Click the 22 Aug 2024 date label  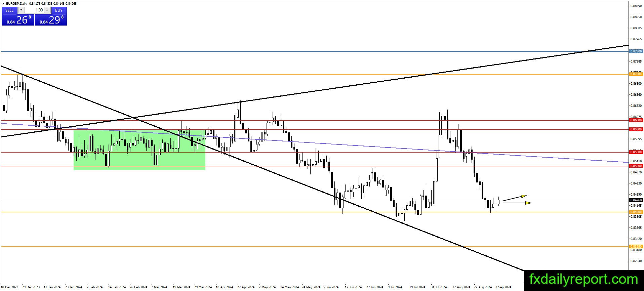click(x=483, y=287)
